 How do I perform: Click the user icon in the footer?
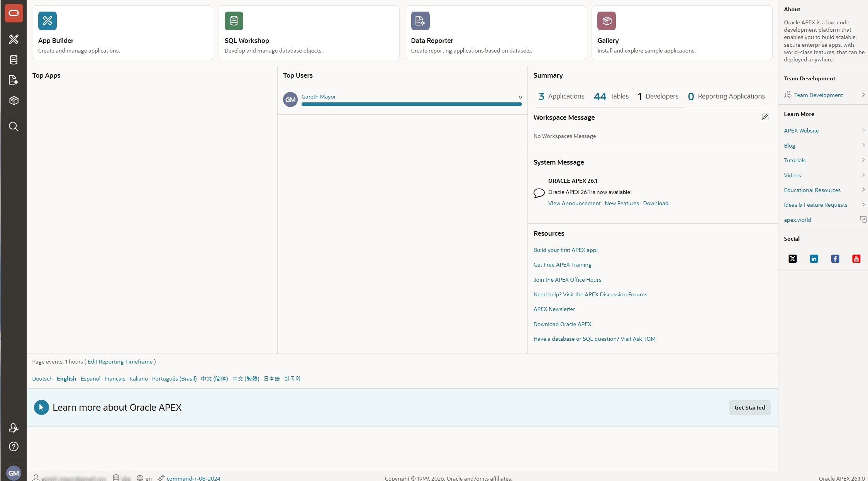[36, 478]
